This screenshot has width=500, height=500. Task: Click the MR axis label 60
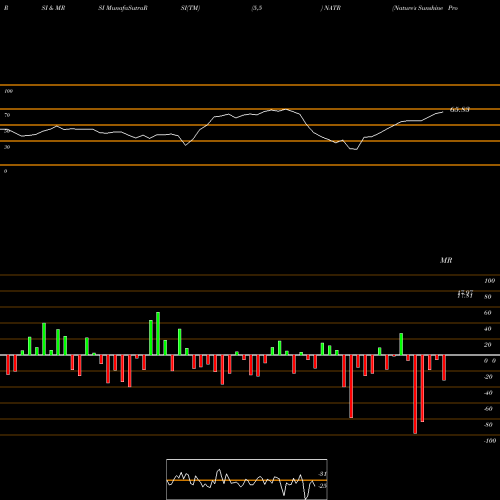(487, 313)
